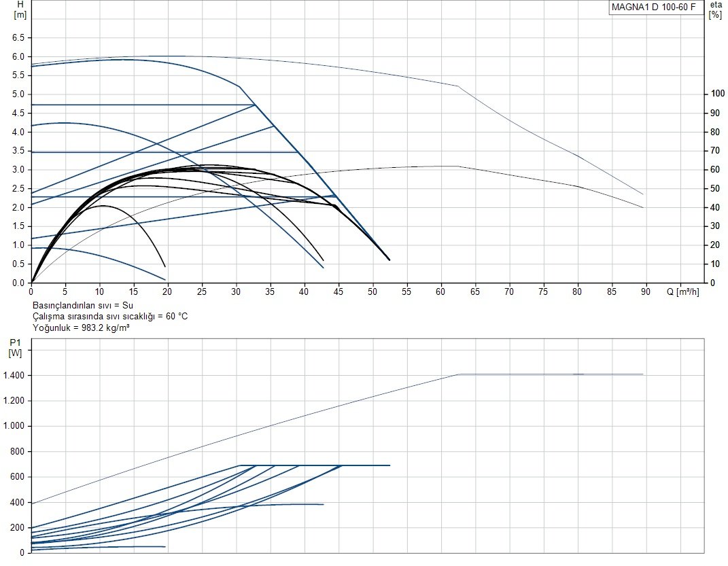The width and height of the screenshot is (728, 566).
Task: Click the P1 [W] axis title
Action: click(16, 348)
